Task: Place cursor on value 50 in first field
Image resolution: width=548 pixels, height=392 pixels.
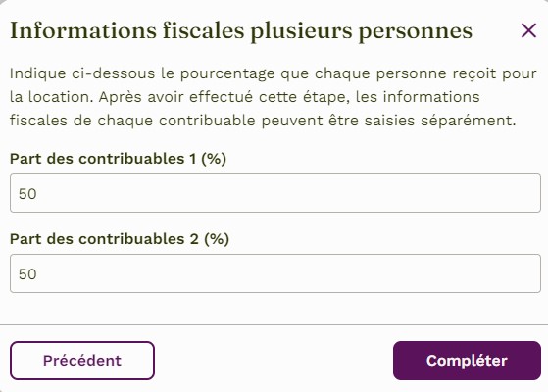Action: (x=27, y=194)
